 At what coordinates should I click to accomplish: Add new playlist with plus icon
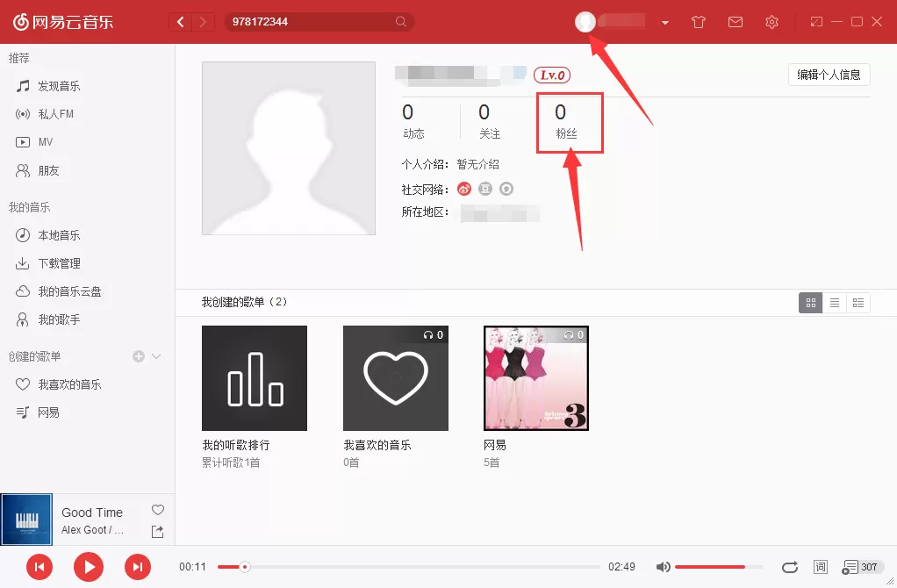139,356
